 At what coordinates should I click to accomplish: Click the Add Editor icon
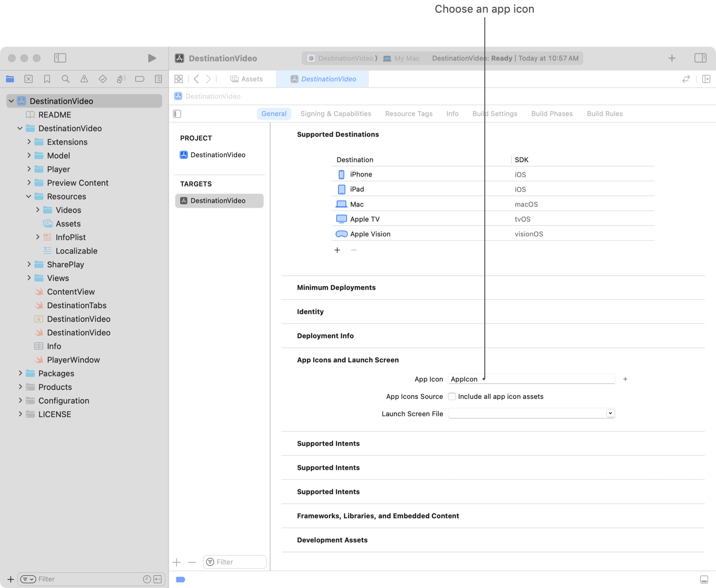[706, 79]
